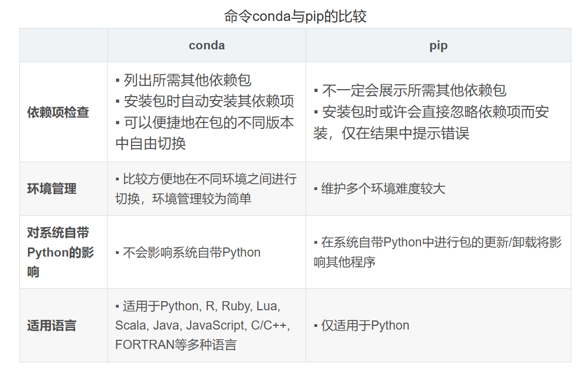Click the '依赖项检查' row label
Screen dimensions: 588x372
[58, 112]
